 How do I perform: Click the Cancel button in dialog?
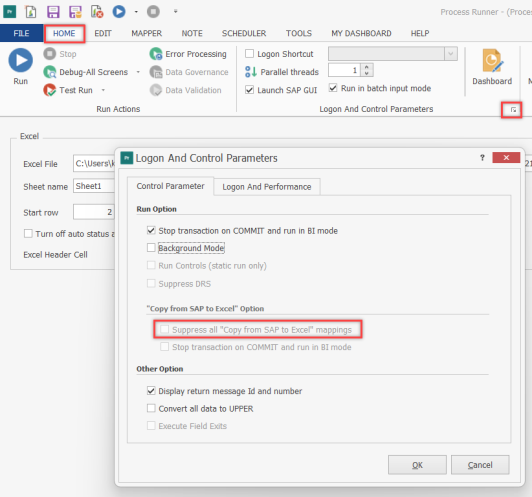480,465
